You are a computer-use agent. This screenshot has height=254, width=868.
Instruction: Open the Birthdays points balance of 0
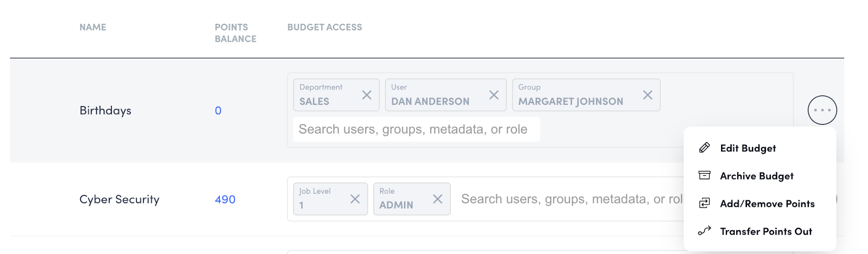click(x=218, y=111)
